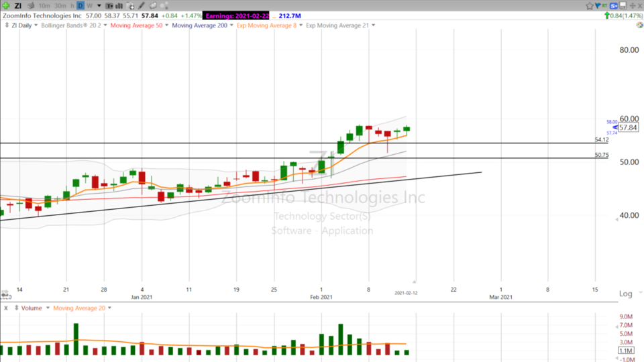The image size is (644, 362).
Task: Click the save layout disk icon
Action: coord(623,6)
